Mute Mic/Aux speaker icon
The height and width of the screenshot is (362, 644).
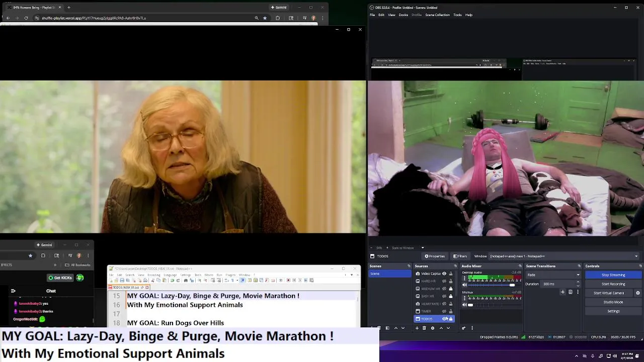(x=464, y=305)
